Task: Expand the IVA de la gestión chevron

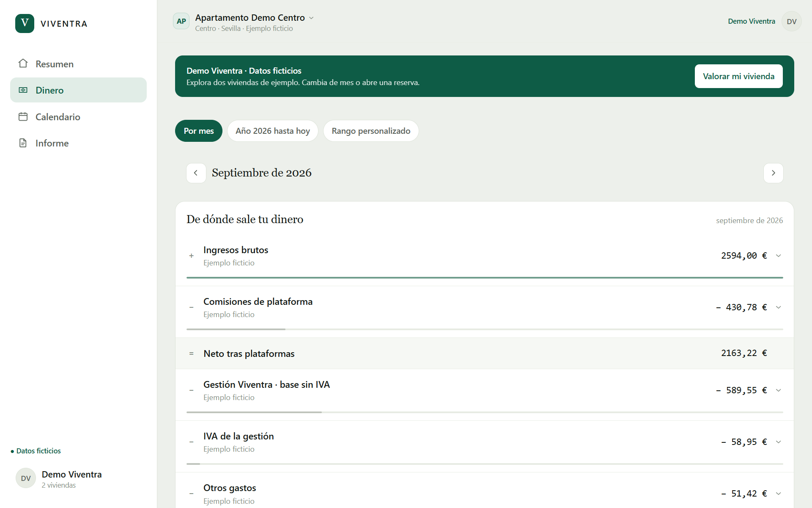Action: [x=778, y=442]
